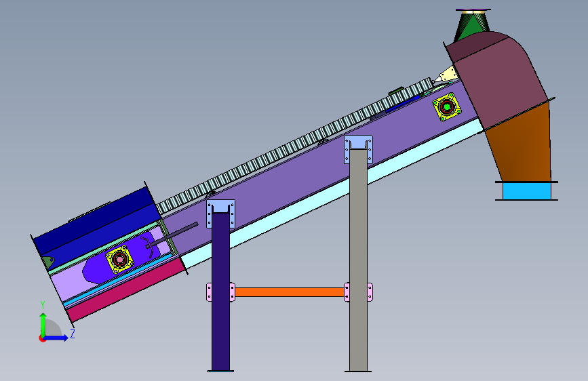Screen dimensions: 588x381
Task: Pick the pink clamp on the left leg
Action: 220,292
